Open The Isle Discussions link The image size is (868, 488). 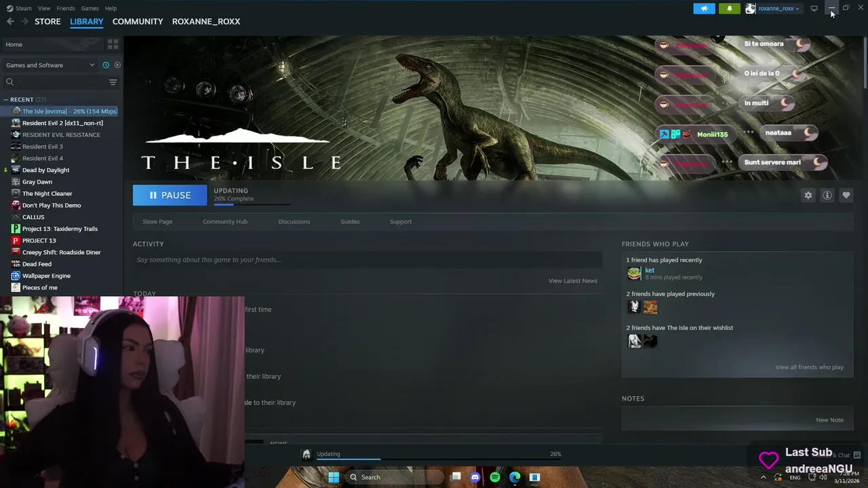click(x=294, y=222)
